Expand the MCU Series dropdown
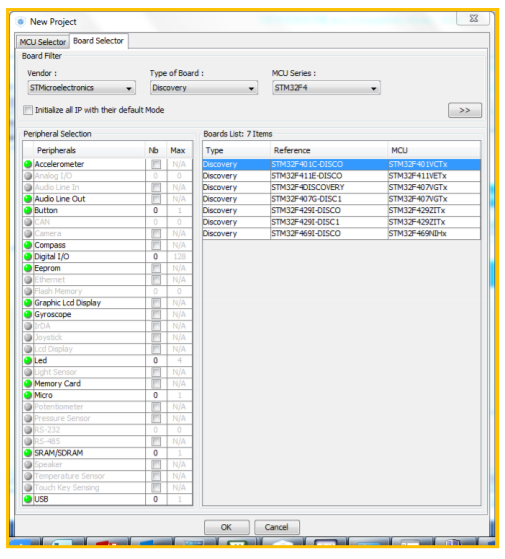This screenshot has width=505, height=559. [326, 88]
